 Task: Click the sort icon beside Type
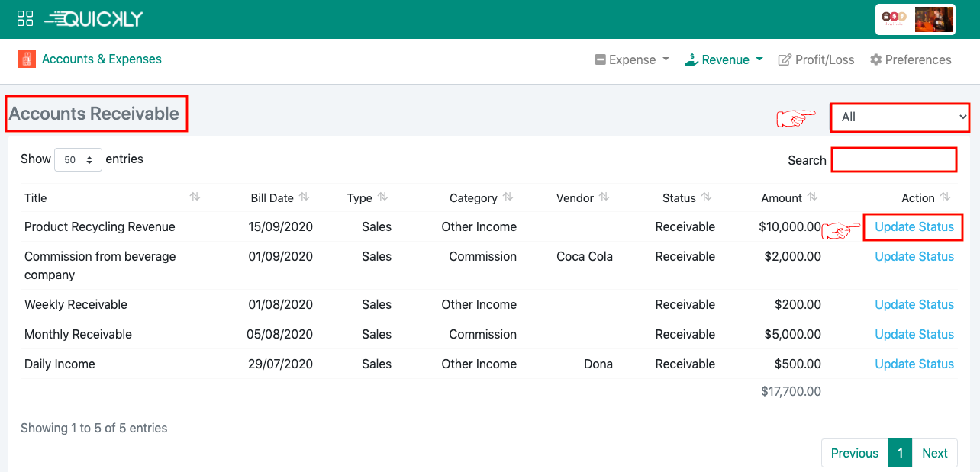(383, 197)
